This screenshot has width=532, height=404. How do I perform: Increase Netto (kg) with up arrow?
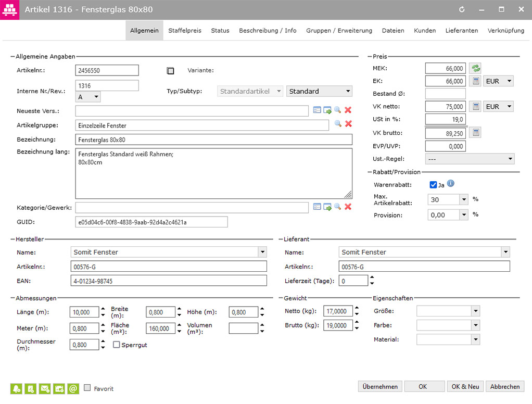click(357, 308)
